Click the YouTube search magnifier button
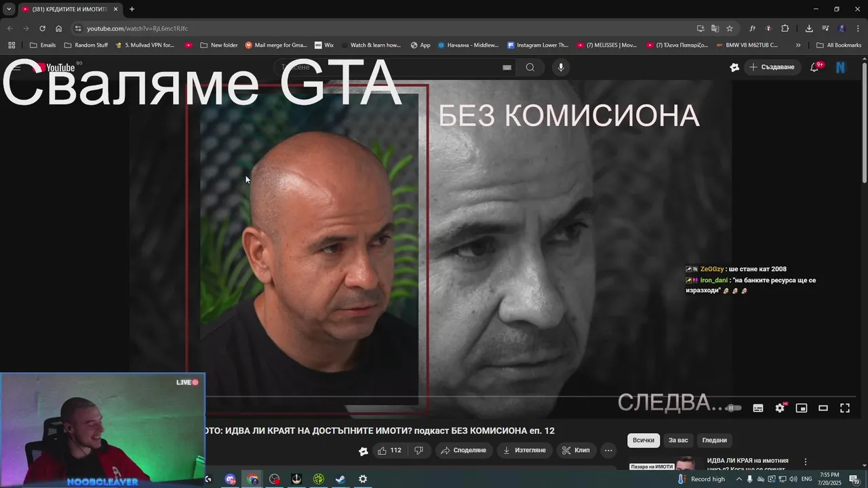The image size is (868, 488). click(530, 67)
